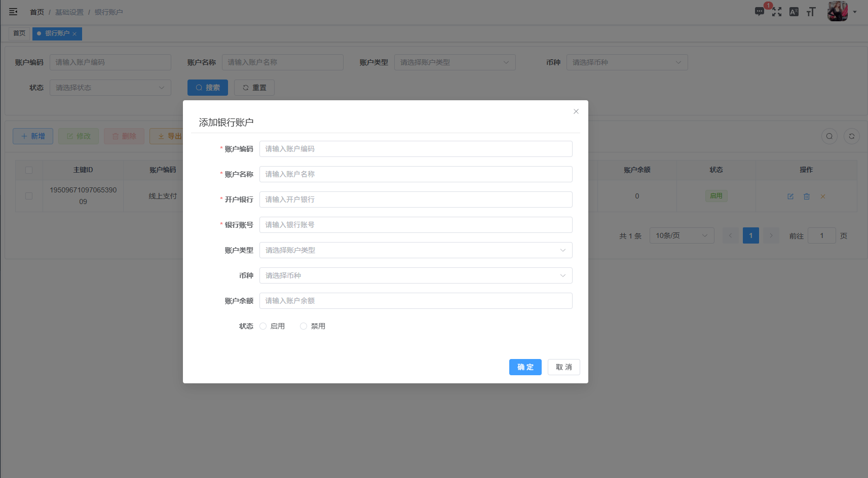Open the user avatar menu
Viewport: 868px width, 478px height.
(x=838, y=11)
